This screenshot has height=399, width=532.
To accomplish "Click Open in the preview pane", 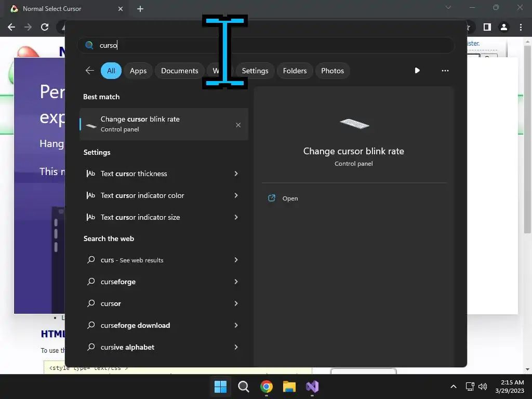I will [290, 198].
